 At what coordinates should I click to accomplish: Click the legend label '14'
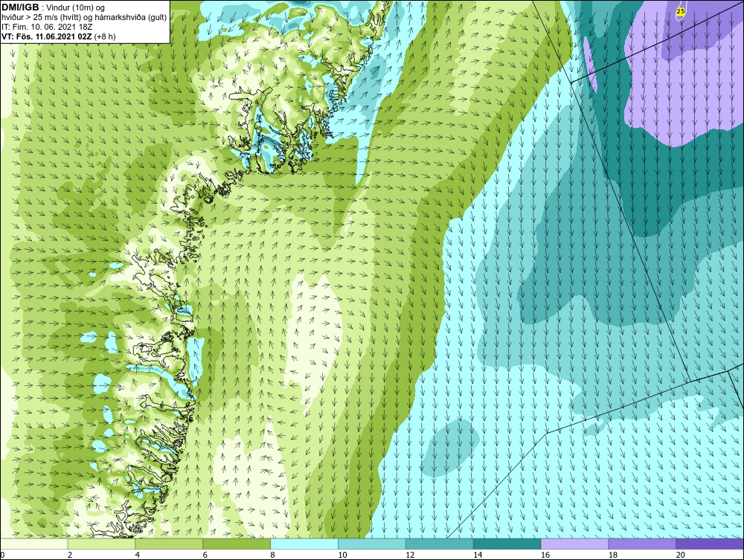coord(478,555)
